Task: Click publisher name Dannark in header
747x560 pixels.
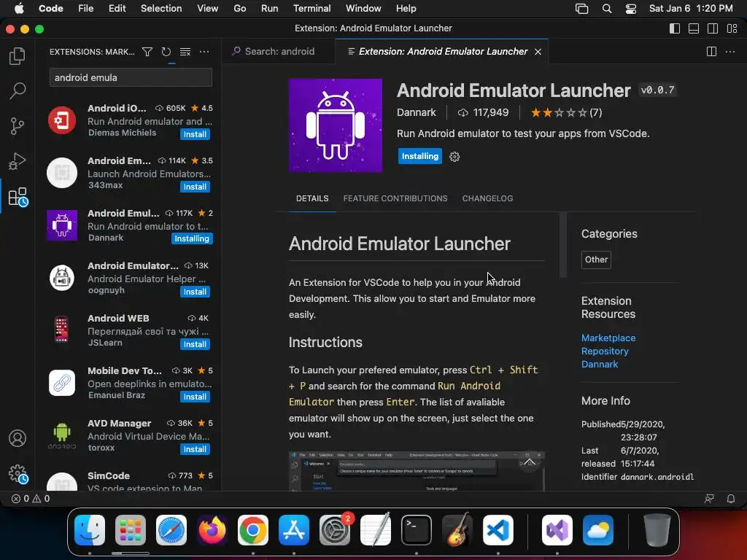Action: click(416, 112)
